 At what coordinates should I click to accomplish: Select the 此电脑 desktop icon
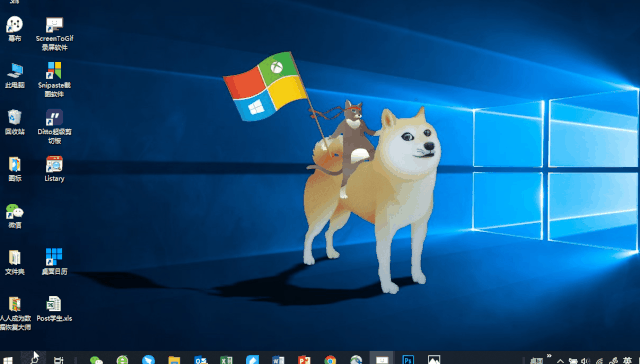point(15,75)
